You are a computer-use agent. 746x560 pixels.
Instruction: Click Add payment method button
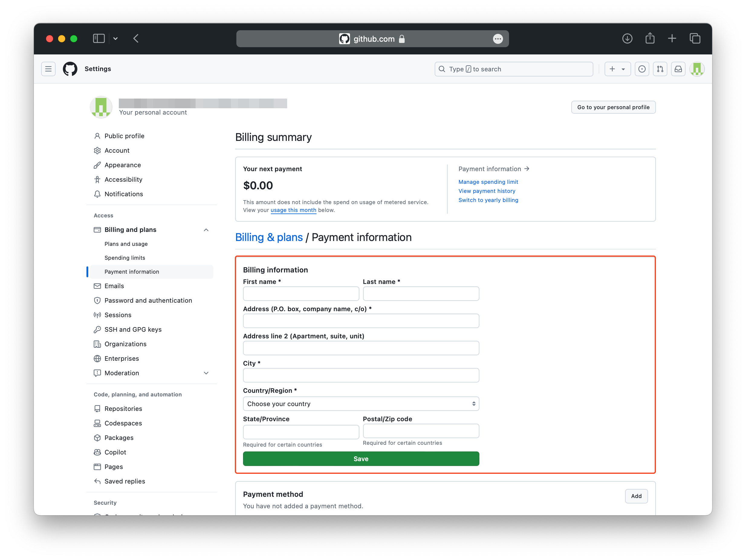click(x=636, y=496)
